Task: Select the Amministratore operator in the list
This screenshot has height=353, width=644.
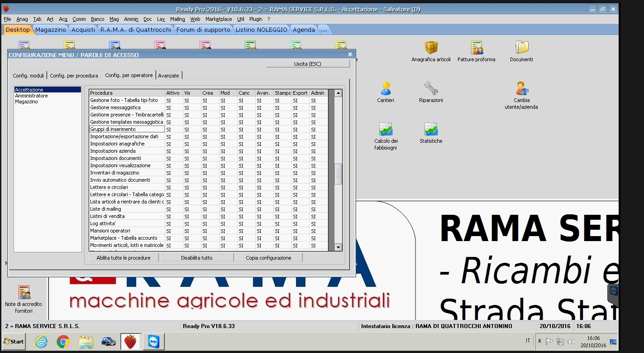Action: tap(48, 96)
